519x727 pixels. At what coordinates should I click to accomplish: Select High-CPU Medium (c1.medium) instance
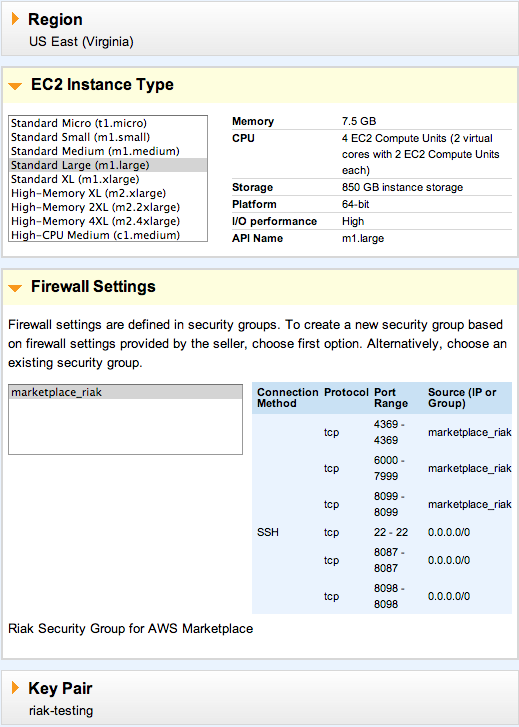[x=108, y=235]
